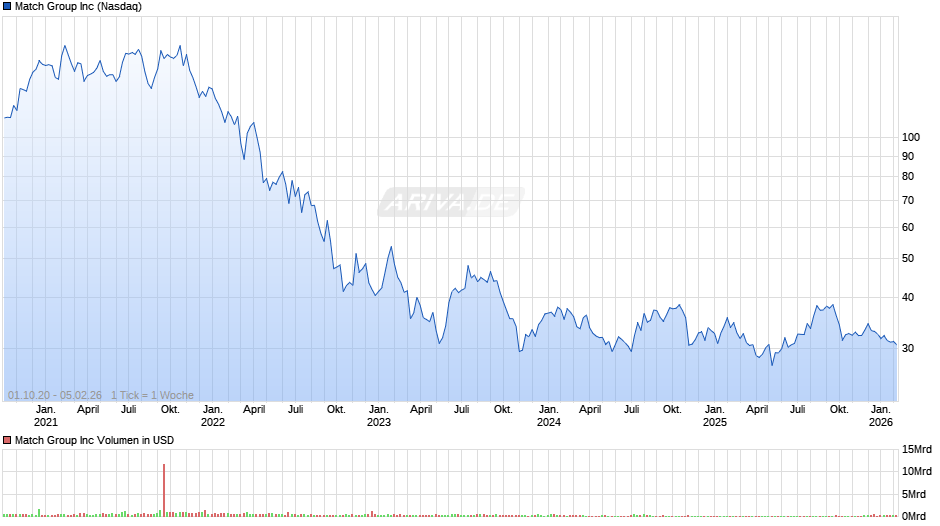Image resolution: width=940 pixels, height=526 pixels.
Task: Click the '1 Tick = 1 Woche' label
Action: 152,395
